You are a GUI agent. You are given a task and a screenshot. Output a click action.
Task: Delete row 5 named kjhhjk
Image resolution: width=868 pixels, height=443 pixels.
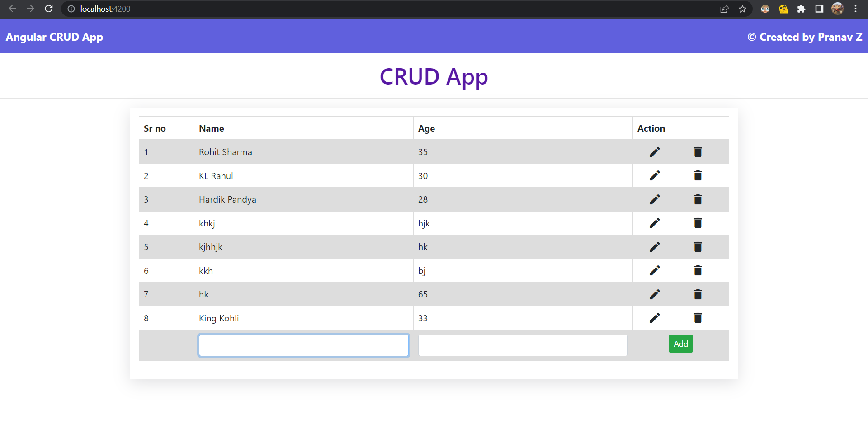(x=698, y=247)
